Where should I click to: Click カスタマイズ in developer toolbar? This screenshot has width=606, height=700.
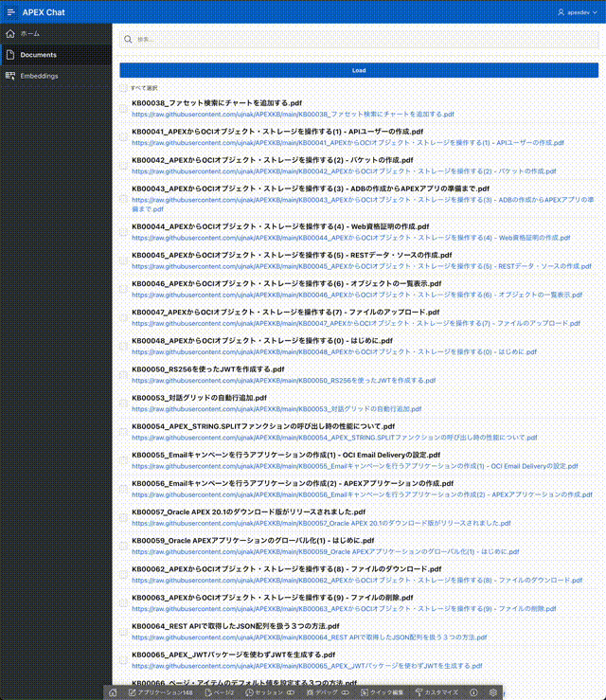[437, 692]
